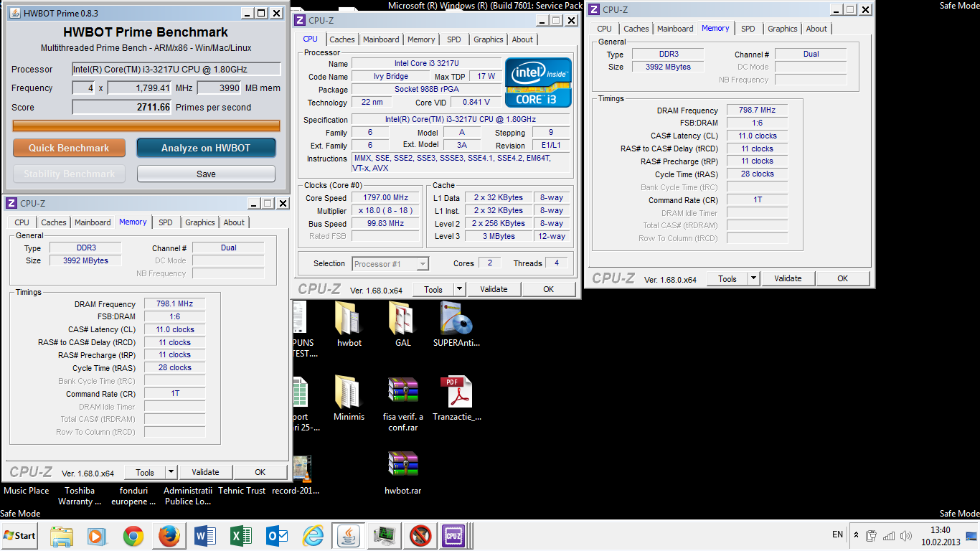
Task: Select the SUPERAnti... desktop shortcut
Action: [457, 324]
